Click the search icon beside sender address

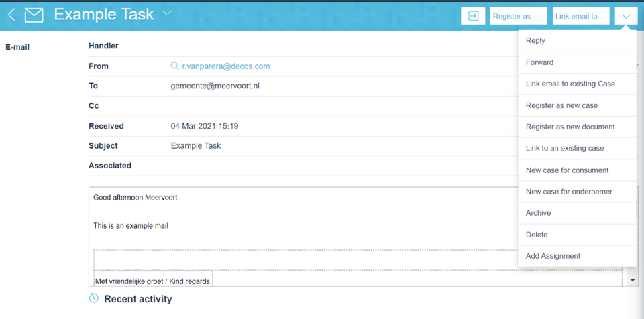175,66
